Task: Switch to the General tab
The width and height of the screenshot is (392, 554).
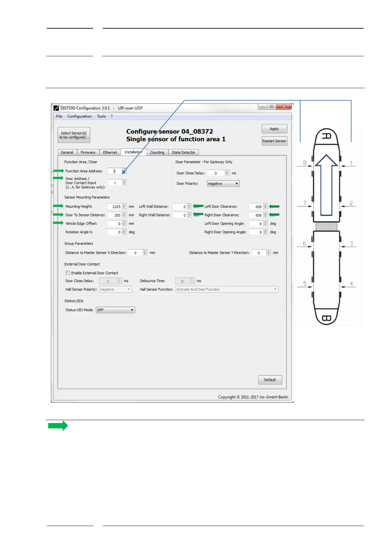Action: (67, 152)
